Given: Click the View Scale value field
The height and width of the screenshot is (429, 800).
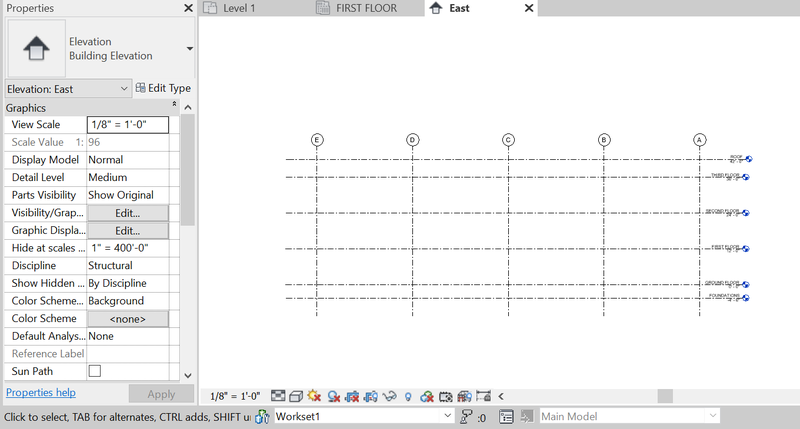Looking at the screenshot, I should tap(128, 125).
